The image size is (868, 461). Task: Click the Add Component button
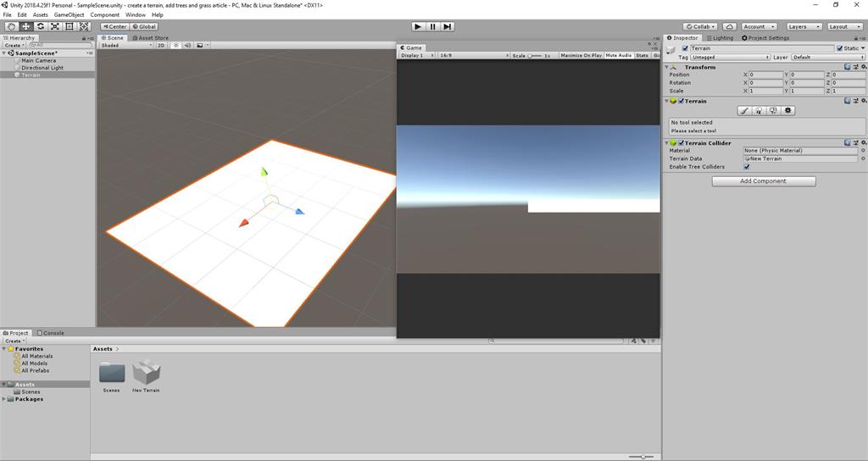pos(764,181)
